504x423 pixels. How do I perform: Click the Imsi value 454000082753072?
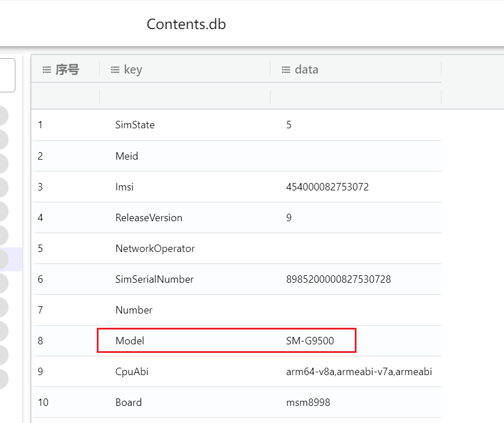(327, 187)
